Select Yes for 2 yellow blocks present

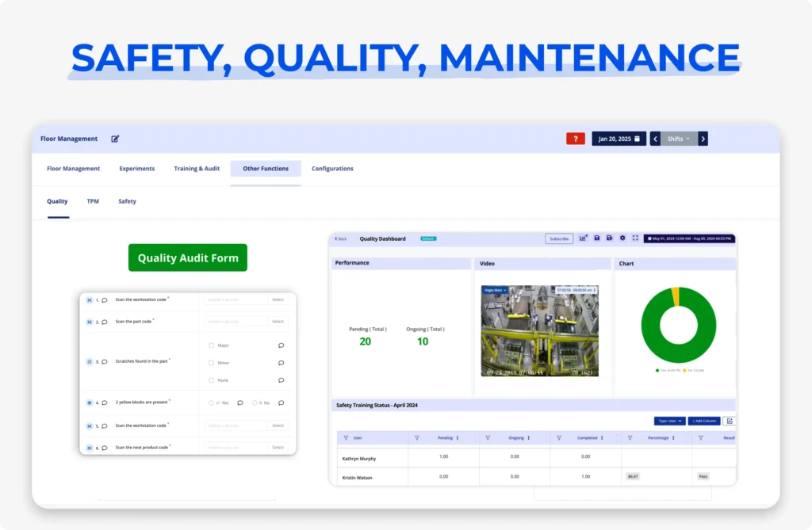[x=212, y=402]
